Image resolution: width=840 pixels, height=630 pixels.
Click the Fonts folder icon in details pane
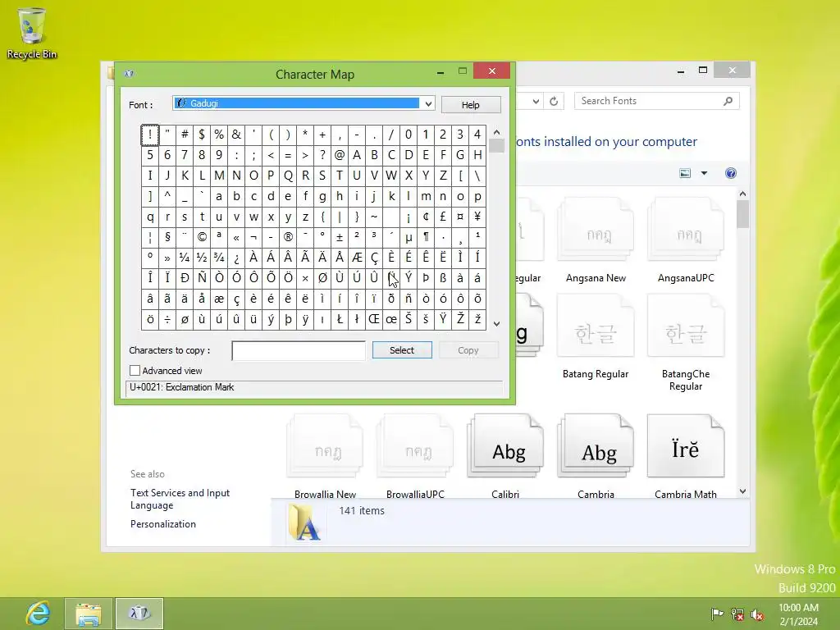[x=304, y=523]
